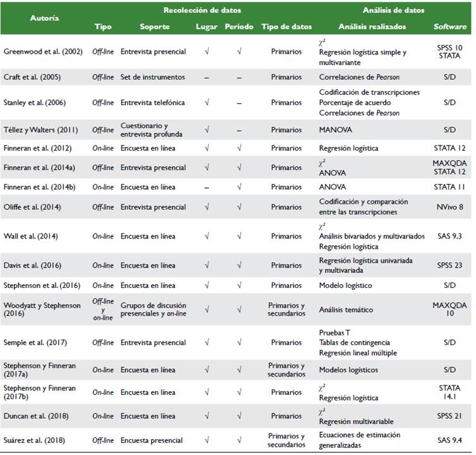
Task: Select the Entrevista telefónica support cell
Action: (x=152, y=103)
